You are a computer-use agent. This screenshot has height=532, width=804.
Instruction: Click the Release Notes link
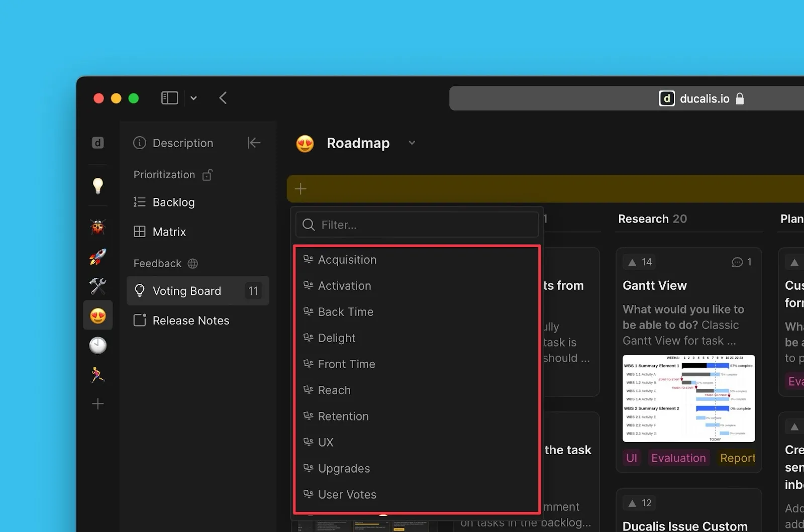190,321
